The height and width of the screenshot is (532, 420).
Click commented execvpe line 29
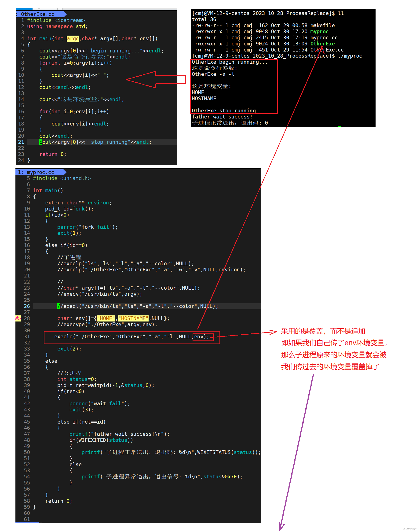[107, 325]
